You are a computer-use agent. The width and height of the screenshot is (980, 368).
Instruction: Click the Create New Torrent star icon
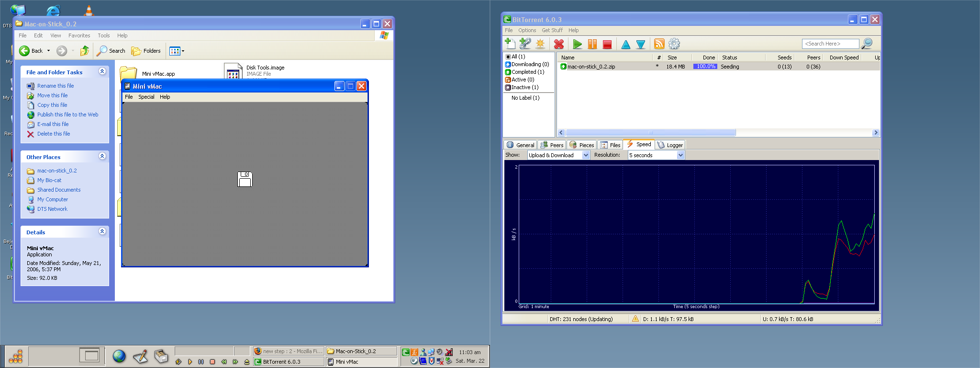pyautogui.click(x=540, y=44)
